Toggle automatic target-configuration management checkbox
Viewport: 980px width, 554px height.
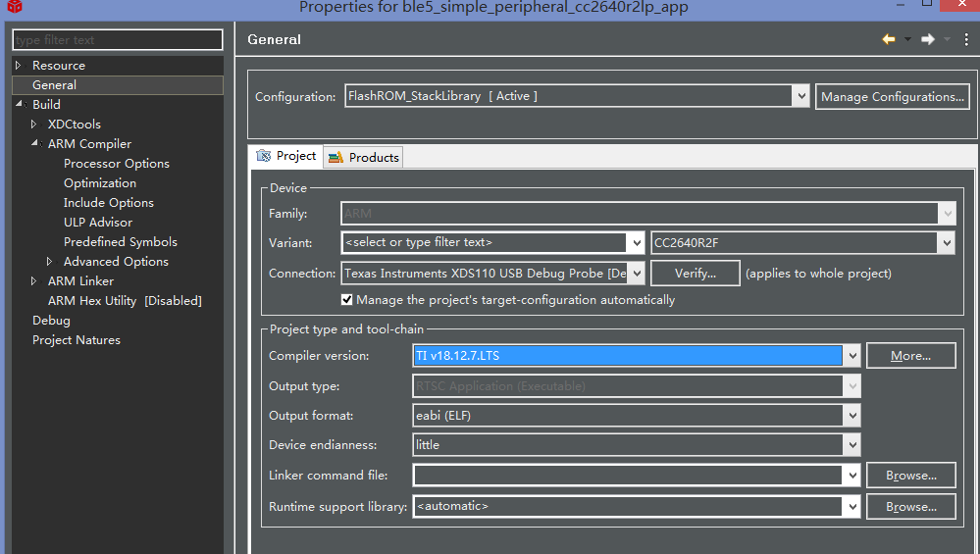click(347, 300)
